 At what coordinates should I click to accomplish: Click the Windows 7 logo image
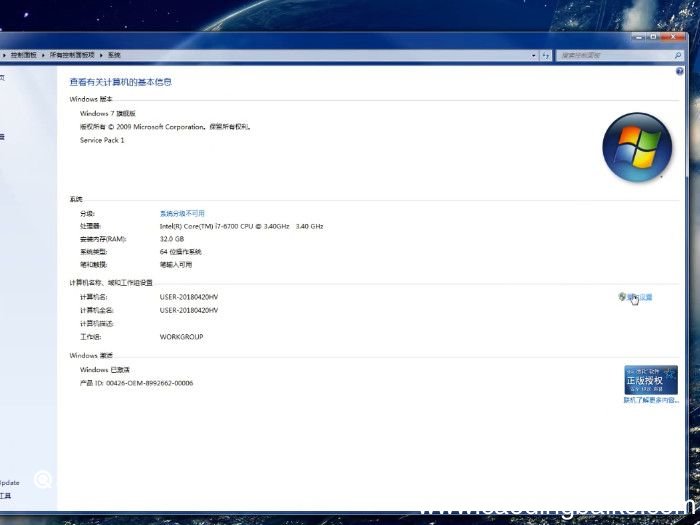pos(637,147)
